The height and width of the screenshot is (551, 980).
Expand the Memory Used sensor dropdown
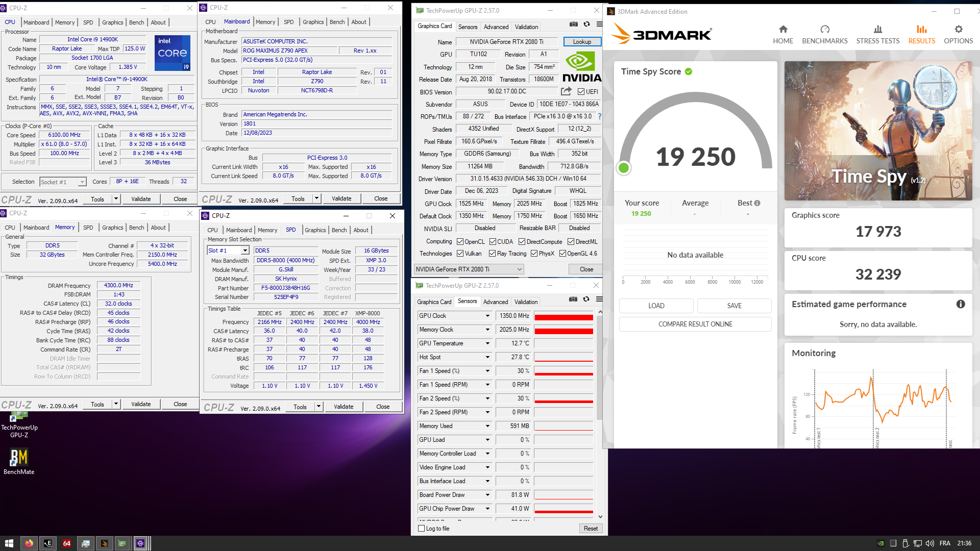[487, 426]
